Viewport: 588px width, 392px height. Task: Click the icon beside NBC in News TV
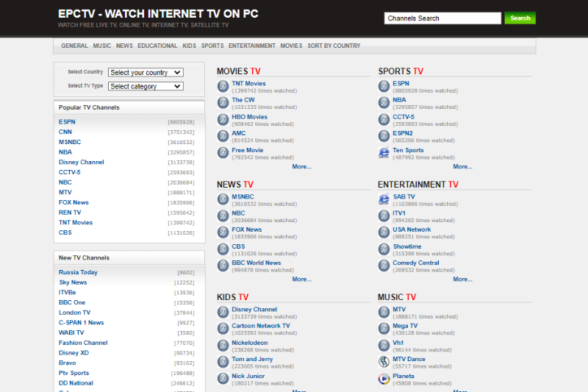click(x=223, y=215)
